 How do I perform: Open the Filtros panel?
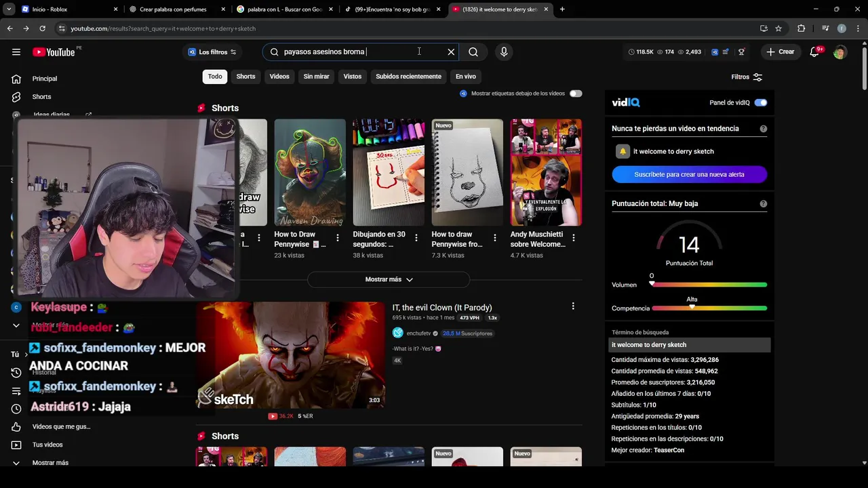747,77
